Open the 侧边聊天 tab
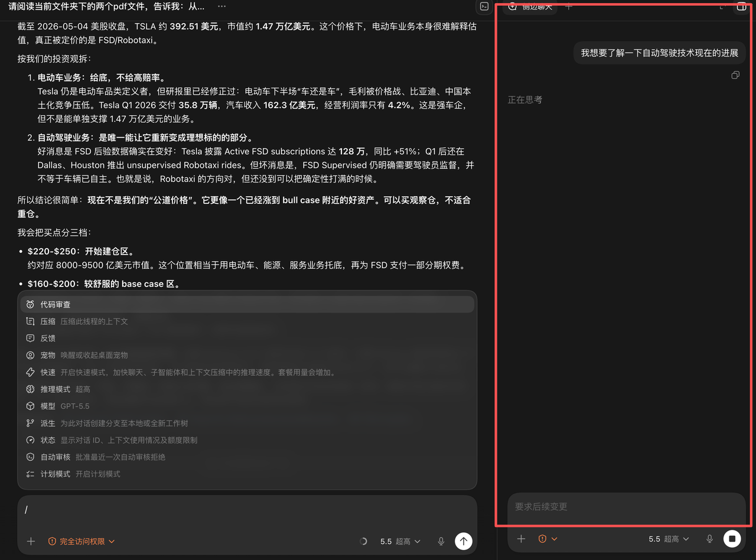 pos(530,6)
